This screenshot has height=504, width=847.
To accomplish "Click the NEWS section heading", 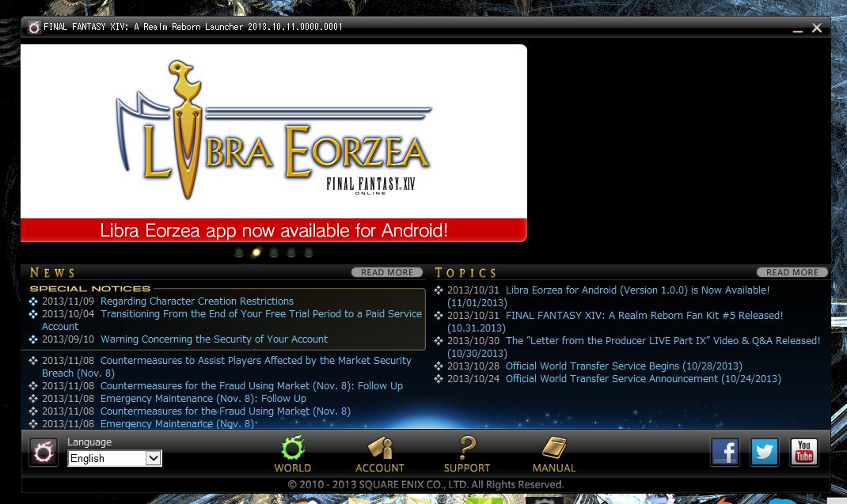I will [x=52, y=273].
